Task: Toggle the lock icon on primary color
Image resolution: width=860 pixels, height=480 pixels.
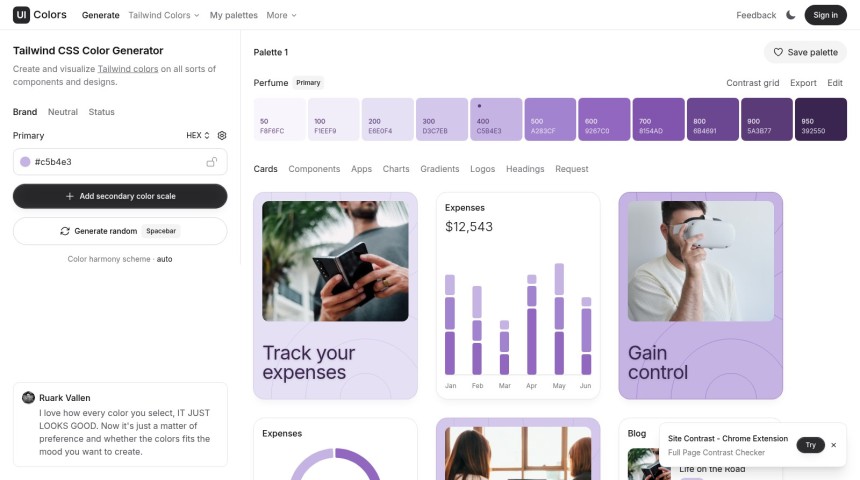Action: click(212, 162)
